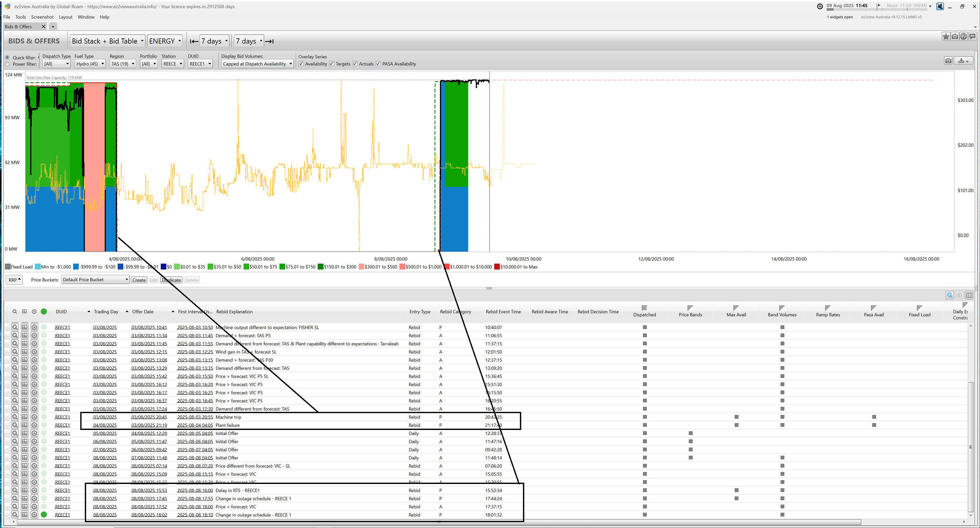Open the table grid view icon above the table
Viewport: 980px width, 528px height.
(x=969, y=295)
